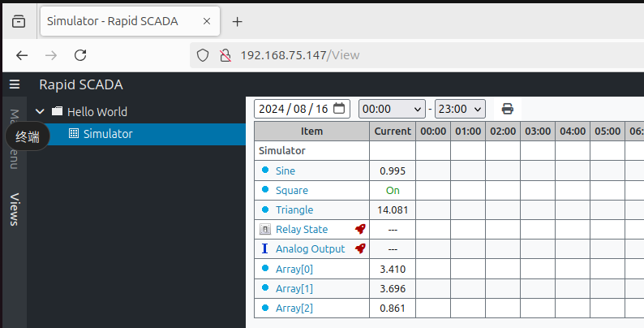This screenshot has width=644, height=328.
Task: Open the Array[2] channel link
Action: pyautogui.click(x=294, y=308)
